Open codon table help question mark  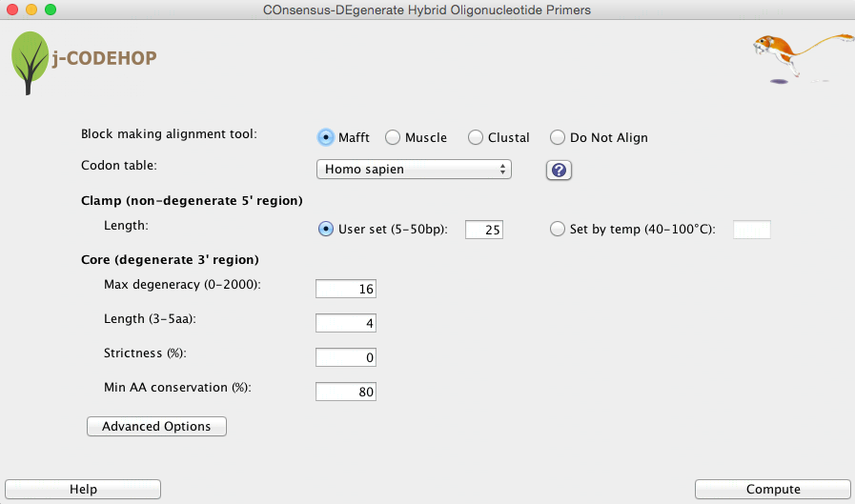click(559, 170)
